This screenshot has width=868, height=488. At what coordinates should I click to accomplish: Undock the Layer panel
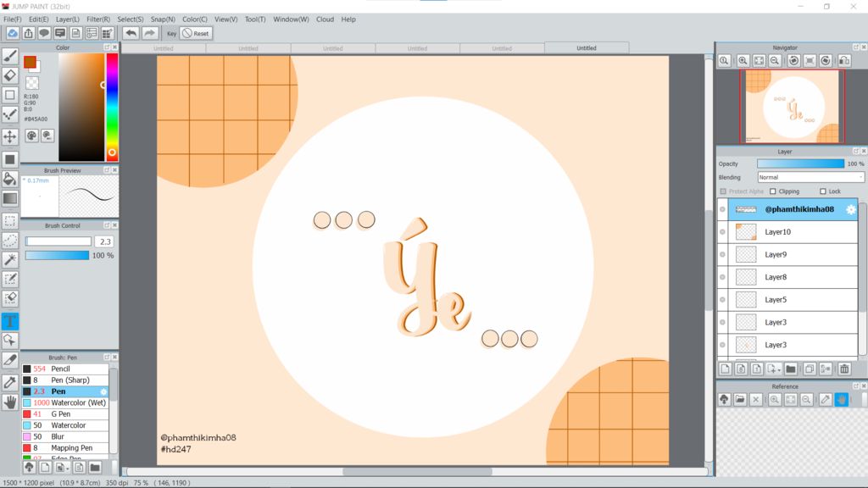click(856, 151)
